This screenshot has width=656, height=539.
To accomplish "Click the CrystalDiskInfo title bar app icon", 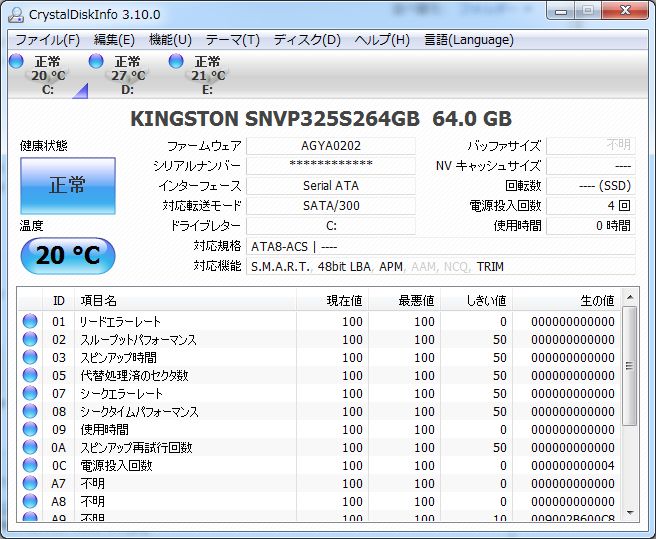I will click(x=16, y=15).
